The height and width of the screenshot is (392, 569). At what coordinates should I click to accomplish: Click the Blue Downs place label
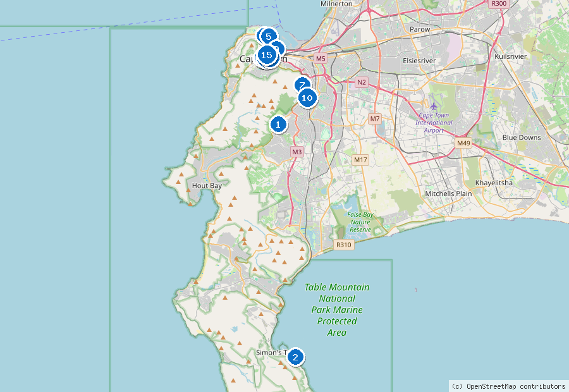coord(522,138)
